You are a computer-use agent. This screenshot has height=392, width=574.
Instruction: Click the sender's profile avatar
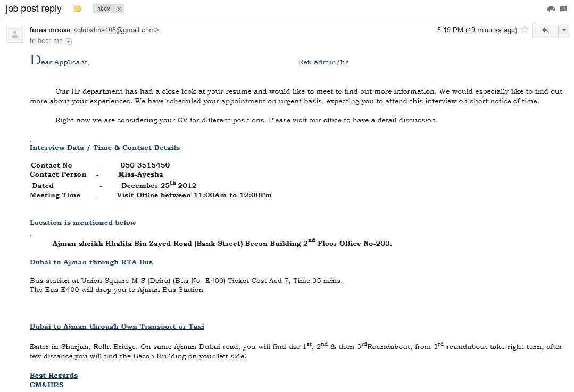(15, 35)
